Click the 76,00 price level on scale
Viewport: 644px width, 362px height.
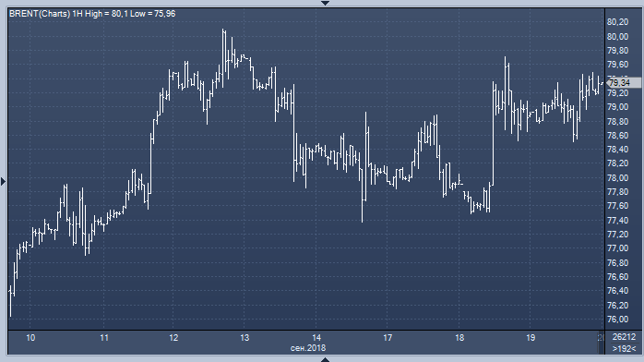618,320
